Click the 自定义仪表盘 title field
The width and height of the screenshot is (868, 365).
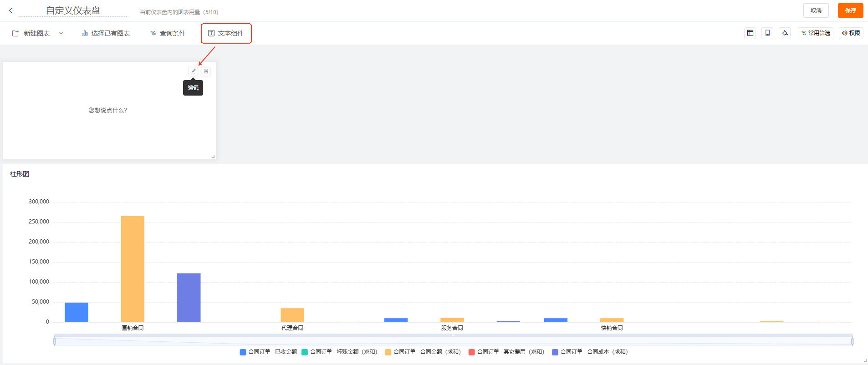point(73,10)
